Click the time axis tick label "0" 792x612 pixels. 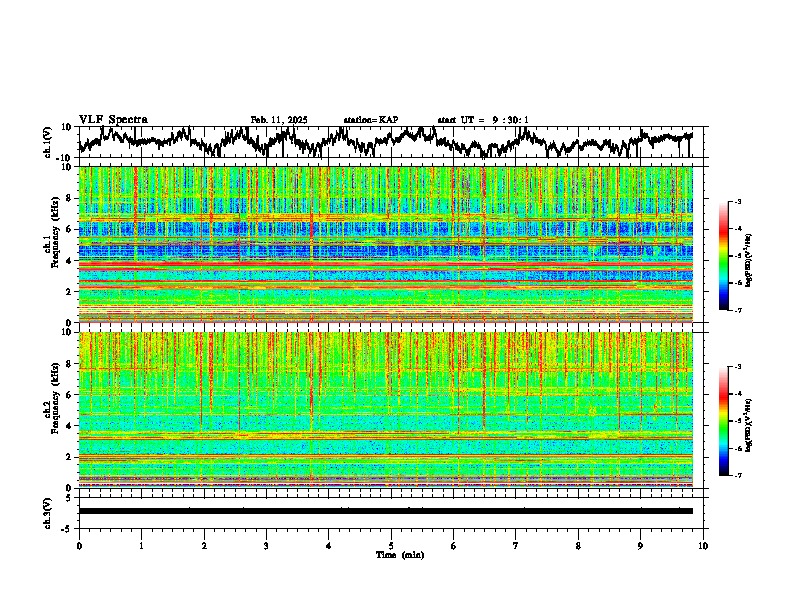pos(79,546)
